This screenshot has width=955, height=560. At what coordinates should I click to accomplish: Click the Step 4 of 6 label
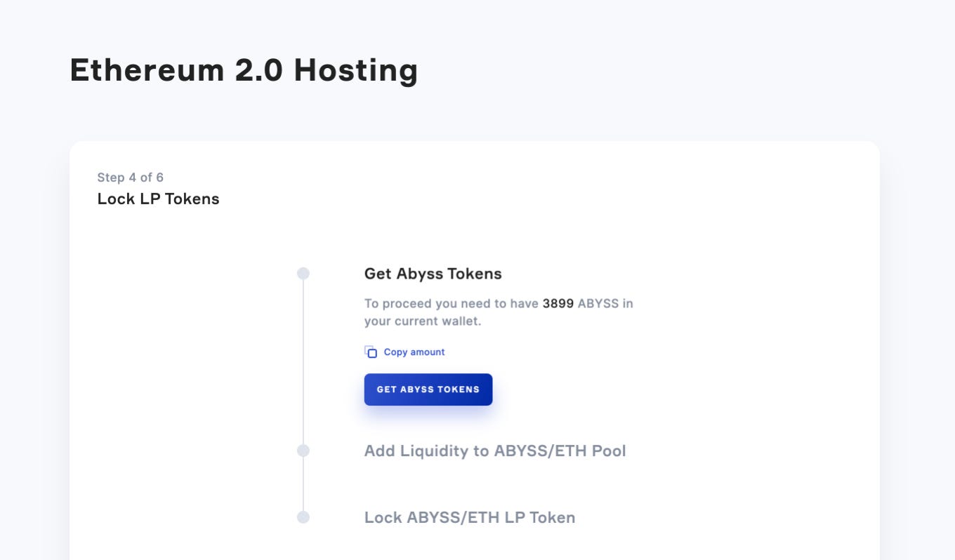pos(130,178)
